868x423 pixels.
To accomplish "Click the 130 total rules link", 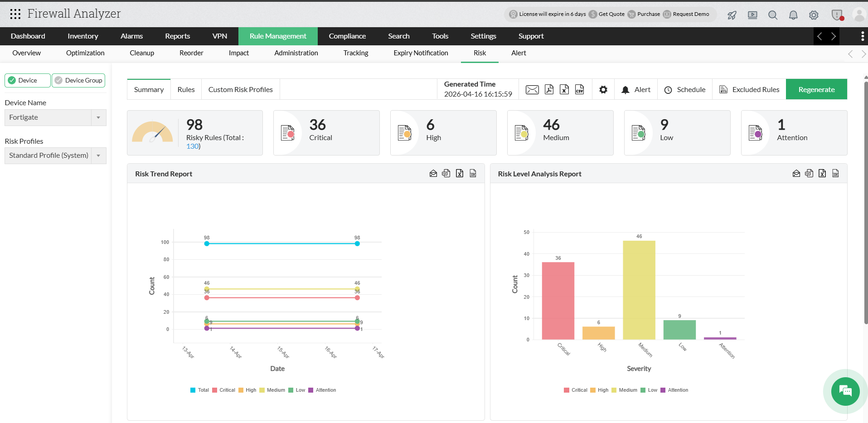I will click(x=192, y=146).
